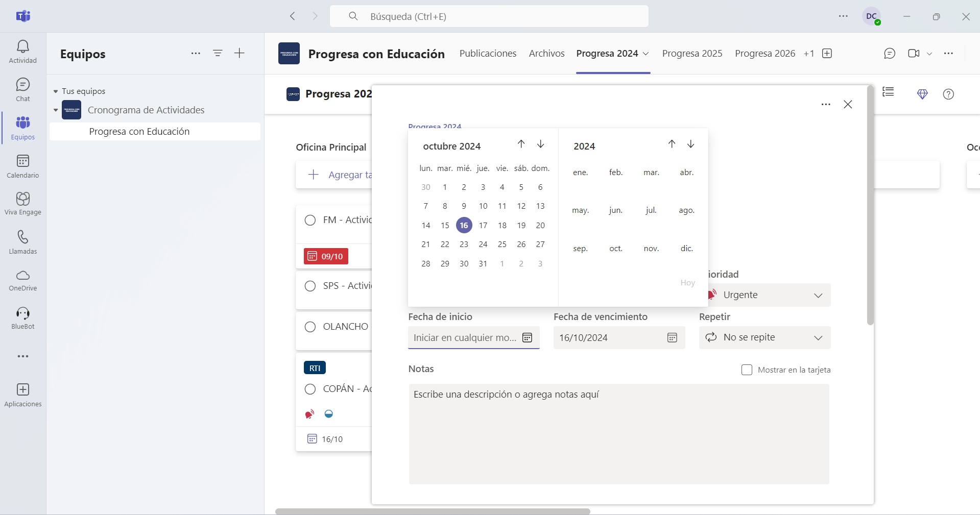Show hidden tabs +1
Viewport: 980px width, 515px height.
click(x=808, y=54)
